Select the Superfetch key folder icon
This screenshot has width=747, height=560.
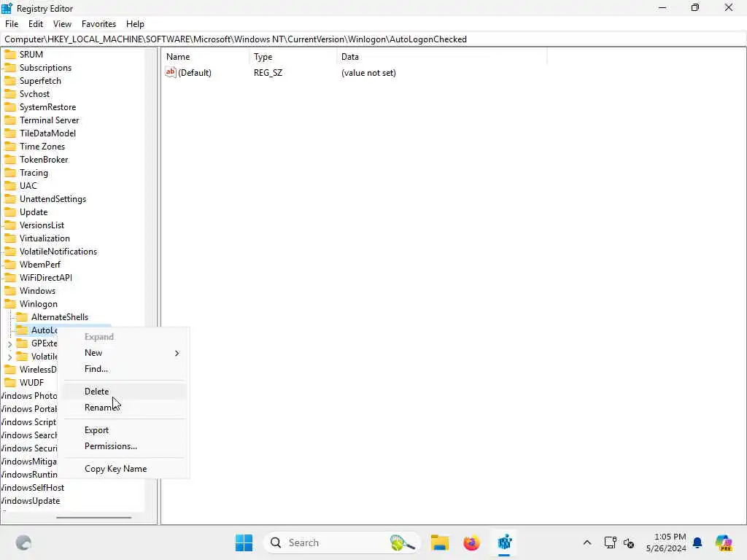coord(10,81)
